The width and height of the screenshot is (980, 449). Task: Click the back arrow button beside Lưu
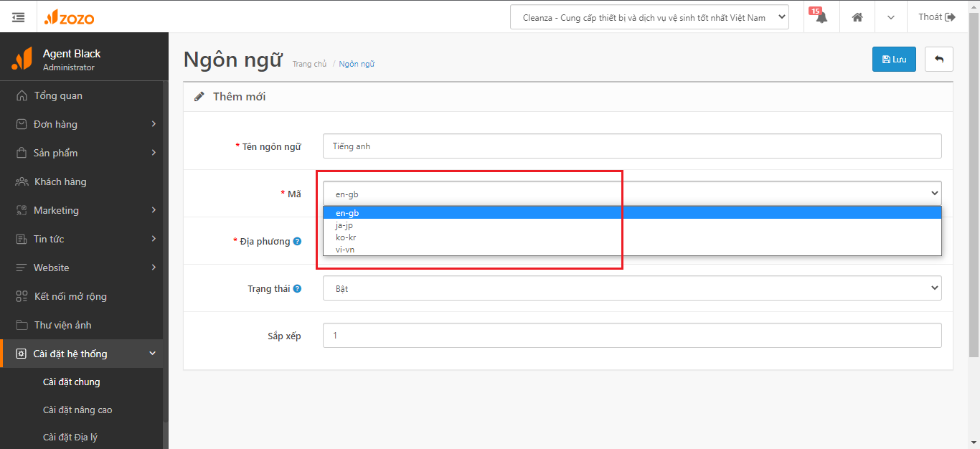(939, 59)
